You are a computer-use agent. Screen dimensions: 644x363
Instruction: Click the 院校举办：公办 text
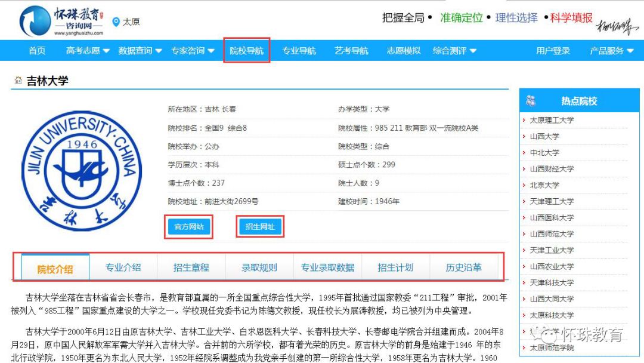point(193,146)
